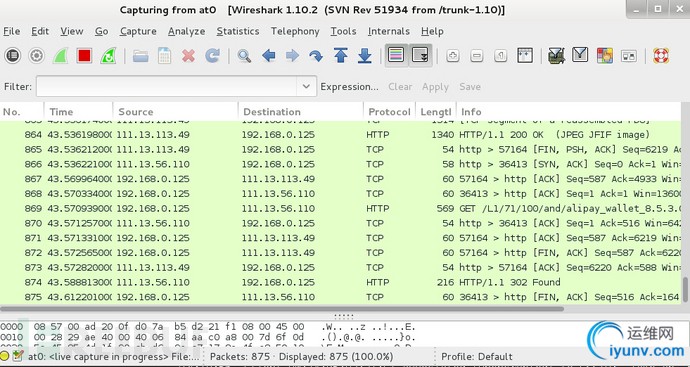Save this capture file icon
Screen dimensions: 690x367
165,56
